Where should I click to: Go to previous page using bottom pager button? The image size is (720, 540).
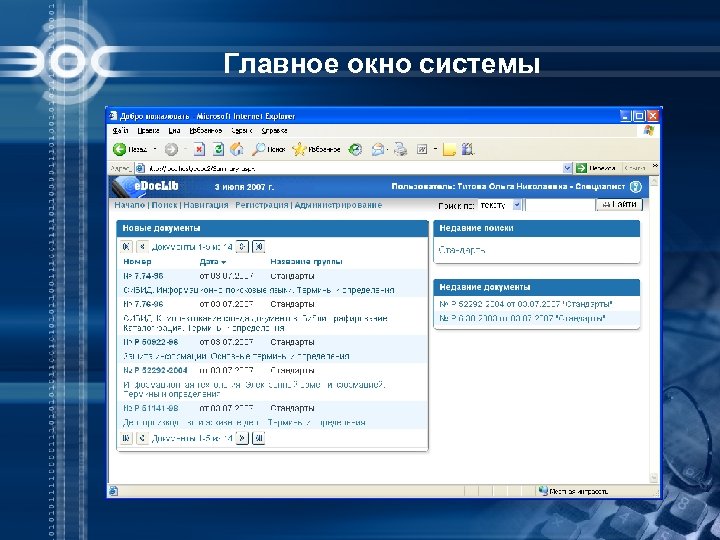click(x=142, y=438)
